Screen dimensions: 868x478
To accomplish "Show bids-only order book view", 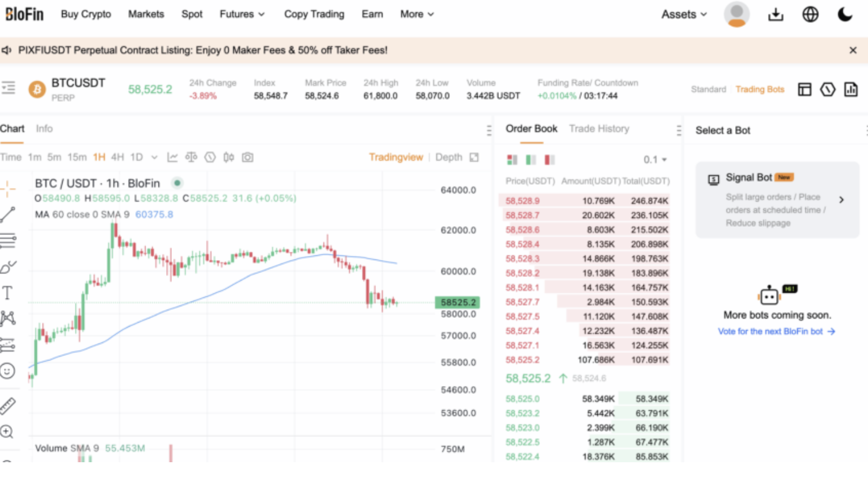I will click(x=531, y=160).
